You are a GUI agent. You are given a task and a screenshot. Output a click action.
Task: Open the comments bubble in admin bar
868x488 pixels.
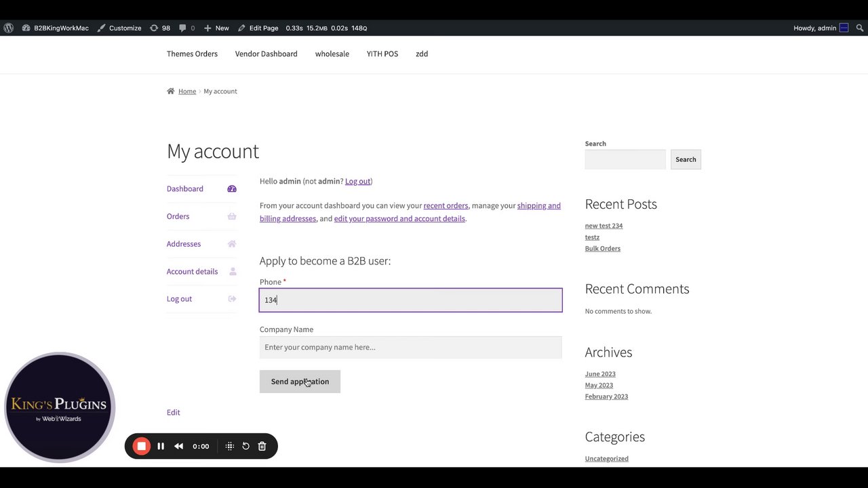coord(186,28)
